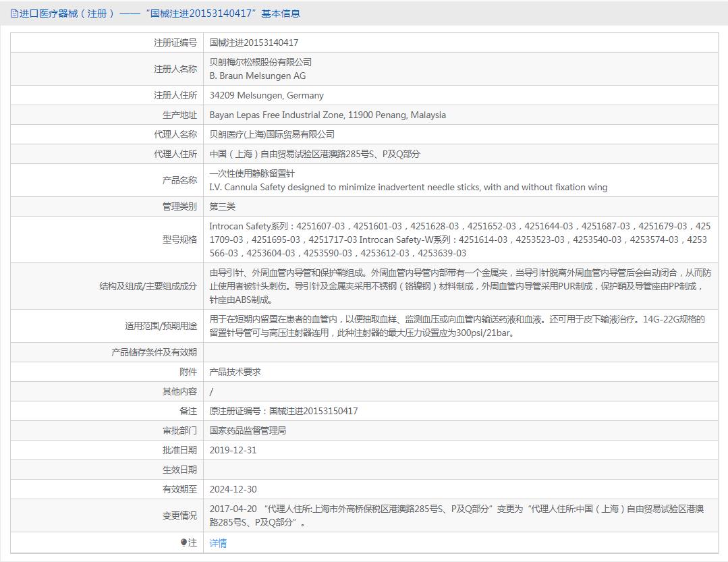Screen dimensions: 728x562
Task: Select 贝朗梅尔松根股份有限公司 text
Action: [x=260, y=62]
